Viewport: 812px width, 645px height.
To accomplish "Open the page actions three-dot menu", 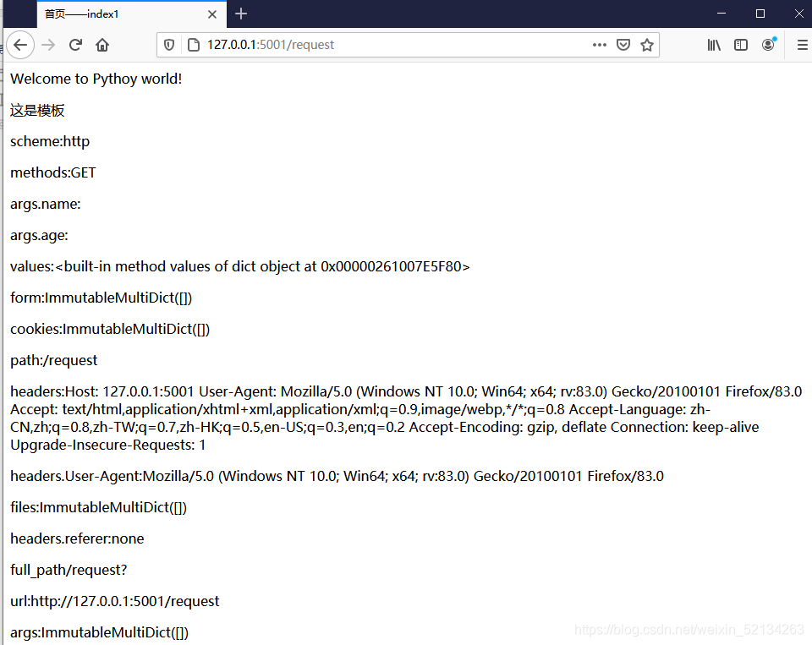I will coord(599,45).
